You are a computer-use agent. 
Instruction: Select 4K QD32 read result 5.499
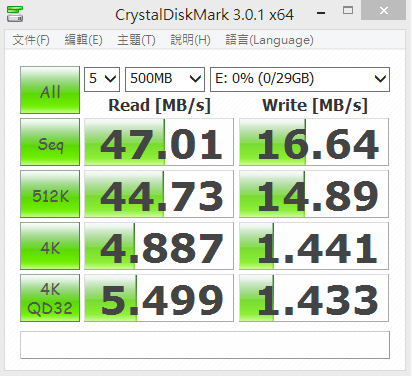(x=159, y=298)
